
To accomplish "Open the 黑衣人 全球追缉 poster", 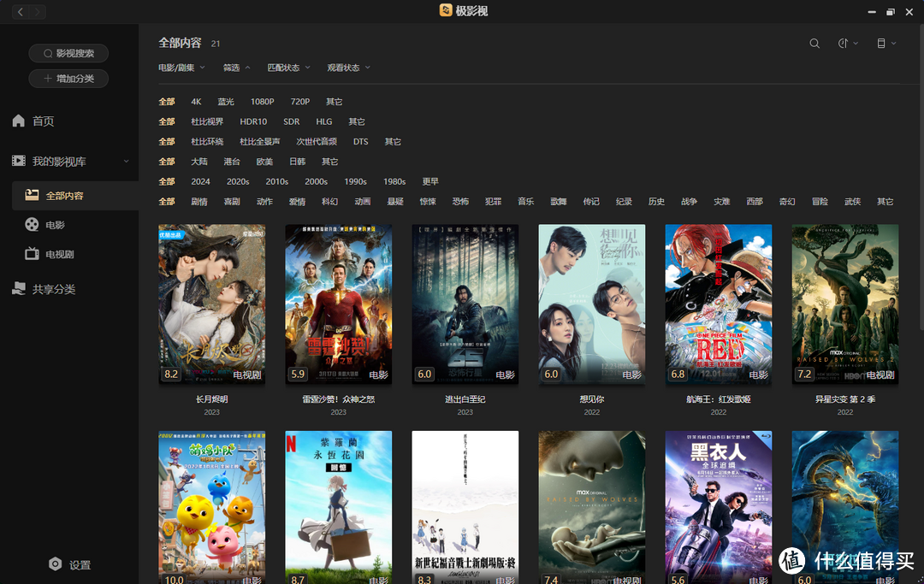I will pos(719,507).
